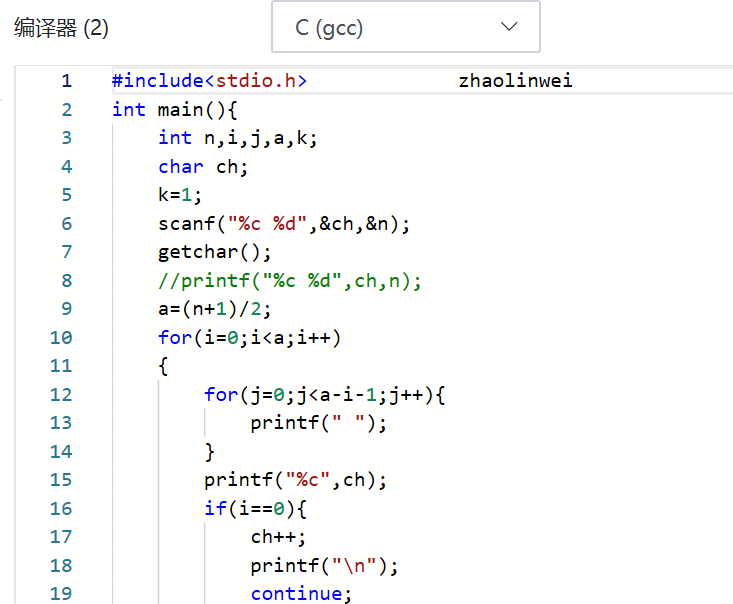Open the C (gcc) compiler dropdown

[x=406, y=27]
